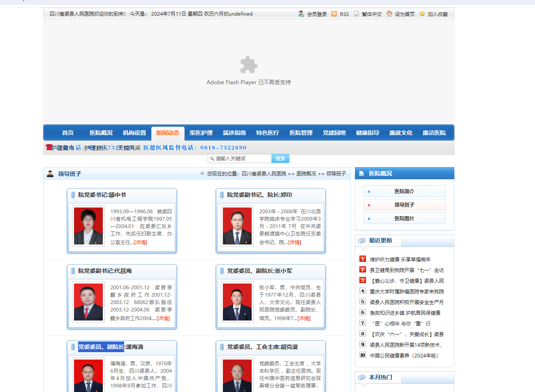The height and width of the screenshot is (392, 535).
Task: Open news 重庆大学附属肿瘤医院专家来我院
Action: coord(407,292)
